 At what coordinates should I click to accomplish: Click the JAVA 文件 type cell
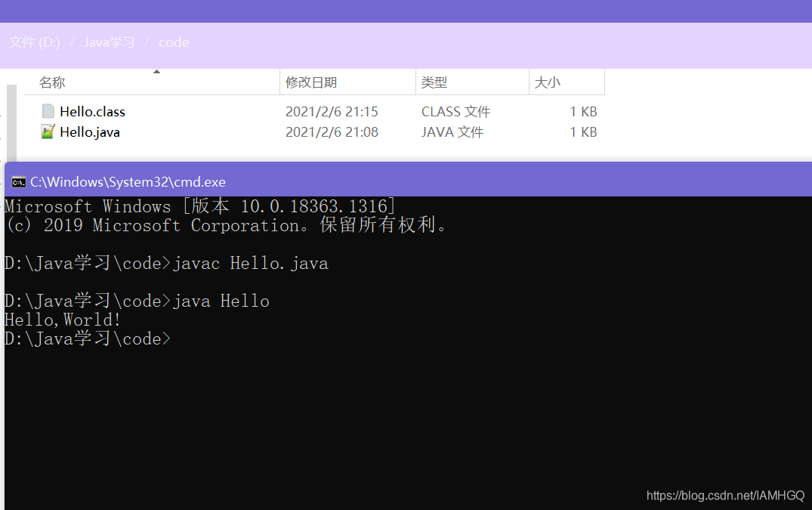[452, 132]
